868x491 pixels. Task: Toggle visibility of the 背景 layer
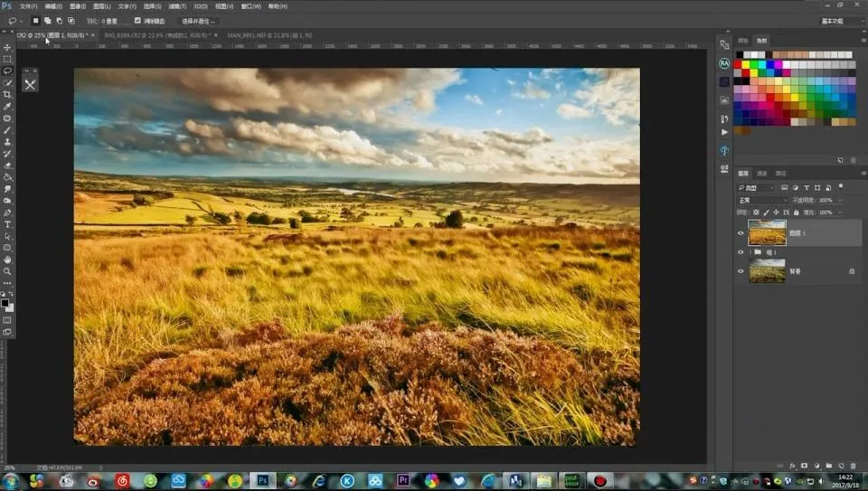point(741,270)
